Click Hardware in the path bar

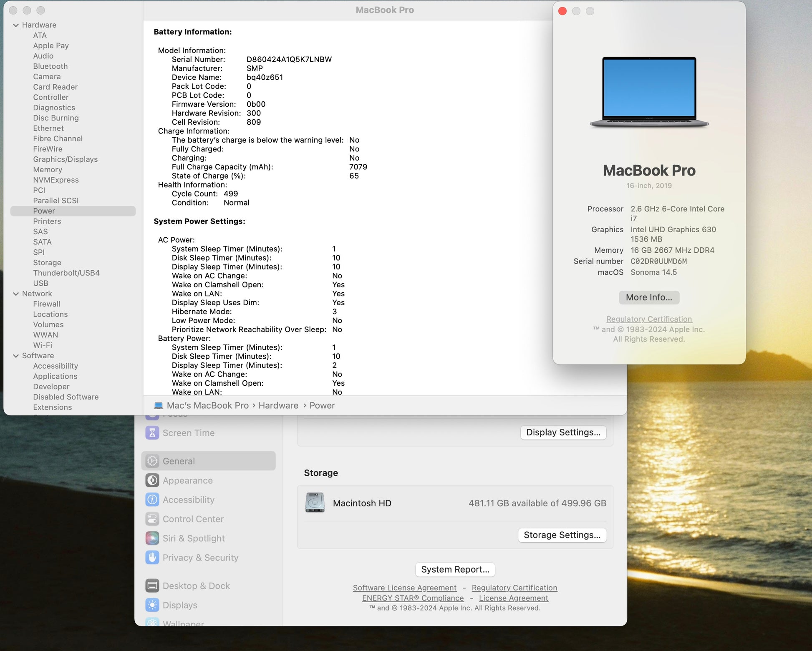click(x=278, y=405)
